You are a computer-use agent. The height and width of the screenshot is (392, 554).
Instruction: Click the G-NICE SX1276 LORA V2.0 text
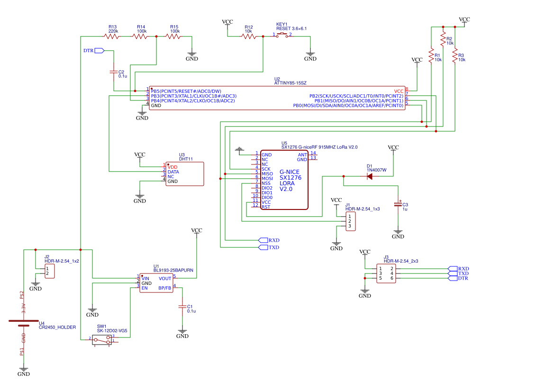click(x=290, y=181)
